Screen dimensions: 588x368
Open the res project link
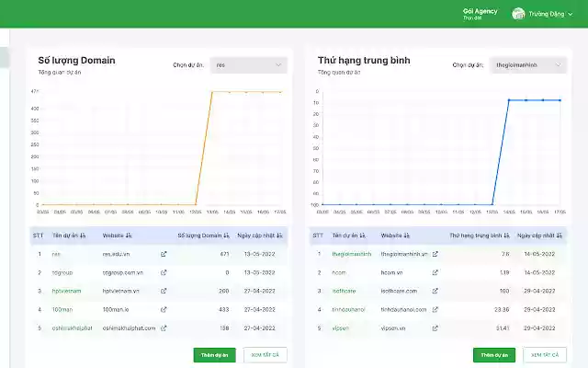[x=56, y=254]
